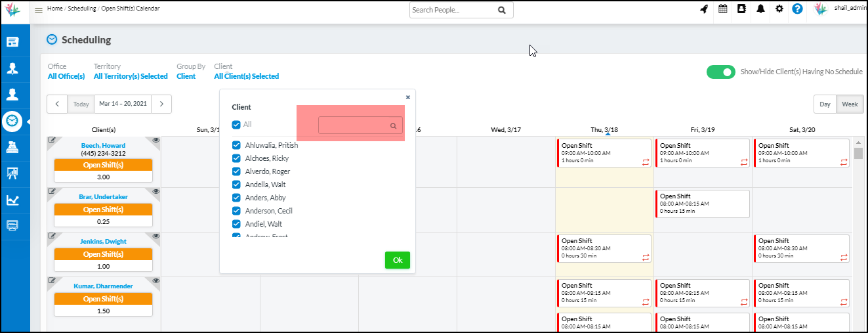Expand All Territory(s) Selected filter

pyautogui.click(x=131, y=76)
